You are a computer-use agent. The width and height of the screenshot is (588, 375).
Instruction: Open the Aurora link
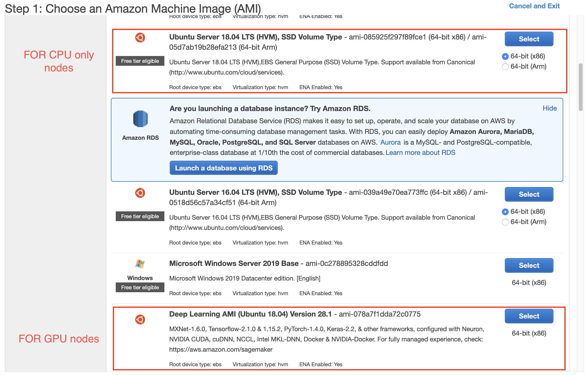390,142
